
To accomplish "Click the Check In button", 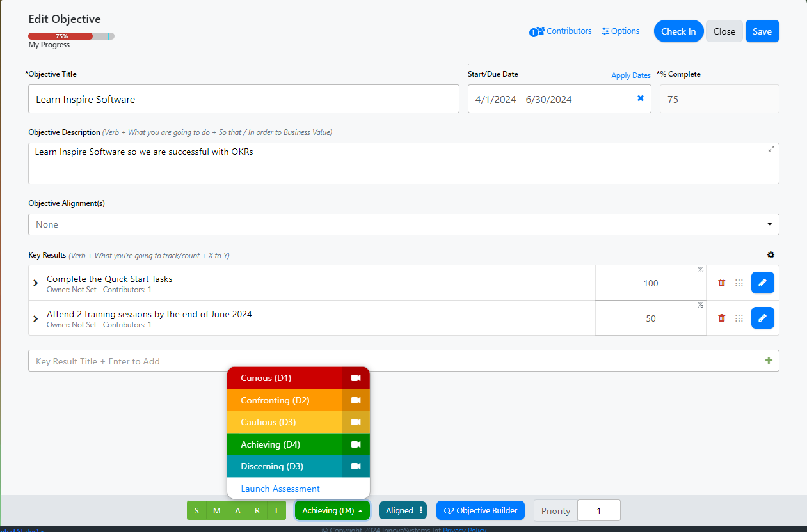I will (x=678, y=31).
